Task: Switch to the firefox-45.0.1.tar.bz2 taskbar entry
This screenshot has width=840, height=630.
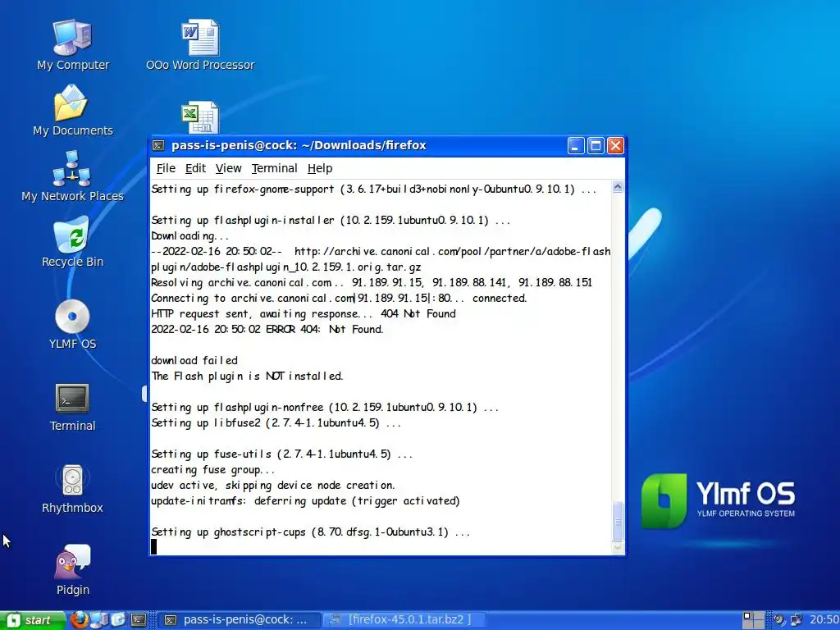Action: click(405, 620)
